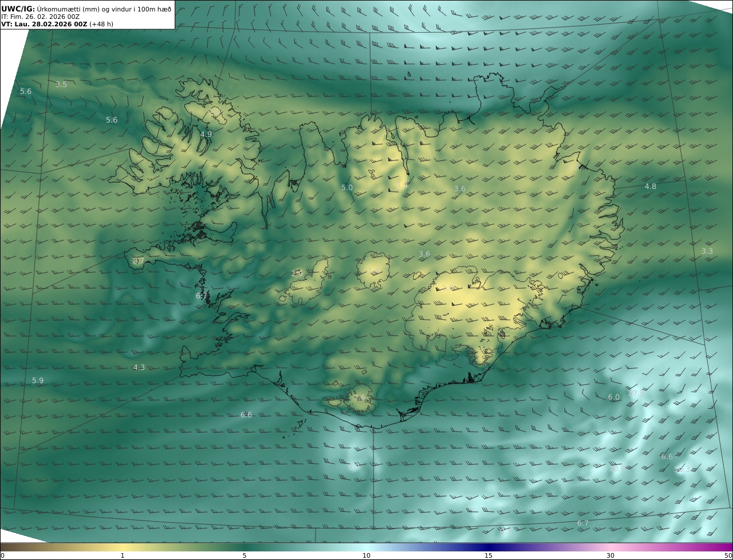733x560 pixels.
Task: Click the colorbar tick labeled 30
Action: 610,555
